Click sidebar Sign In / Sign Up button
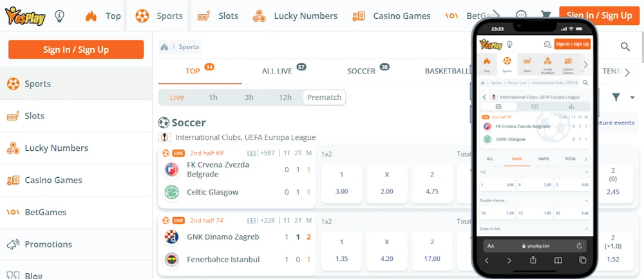The image size is (644, 279). (x=76, y=50)
